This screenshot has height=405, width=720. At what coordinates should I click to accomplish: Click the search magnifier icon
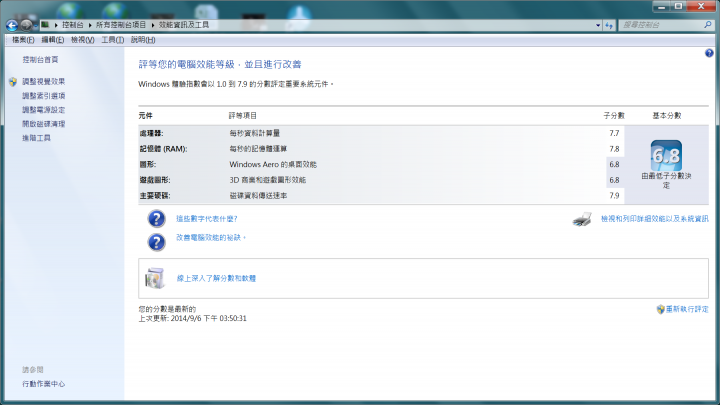pyautogui.click(x=708, y=25)
